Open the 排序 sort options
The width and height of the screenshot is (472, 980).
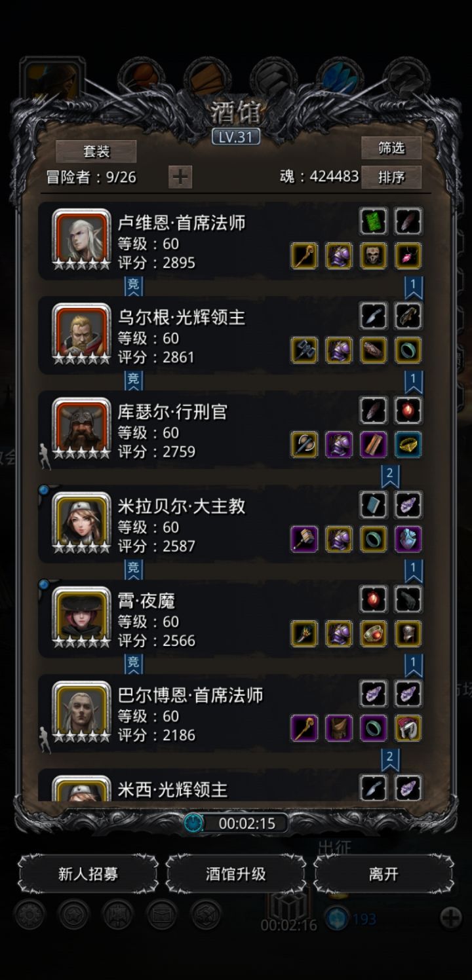[391, 177]
